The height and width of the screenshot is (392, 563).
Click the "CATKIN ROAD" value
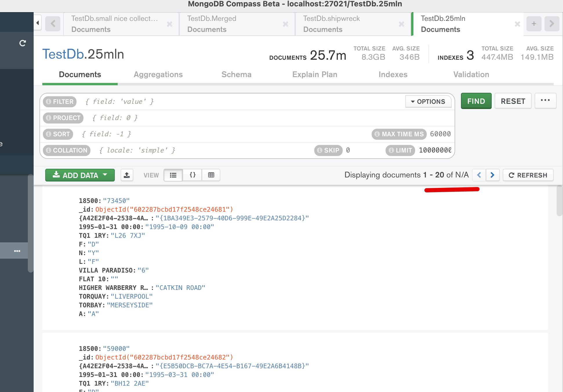coord(180,288)
